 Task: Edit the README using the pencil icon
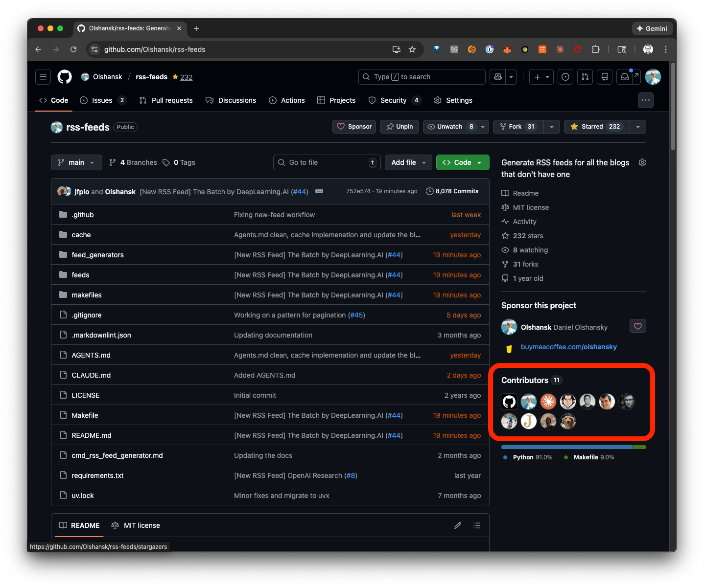pyautogui.click(x=457, y=525)
